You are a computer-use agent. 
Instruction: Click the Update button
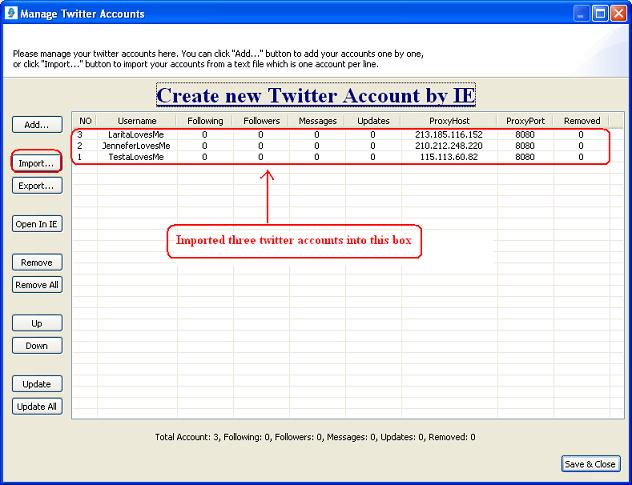point(37,384)
